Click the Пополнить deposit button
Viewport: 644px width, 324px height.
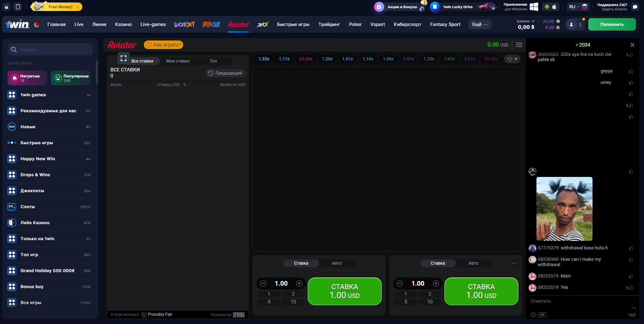coord(612,25)
